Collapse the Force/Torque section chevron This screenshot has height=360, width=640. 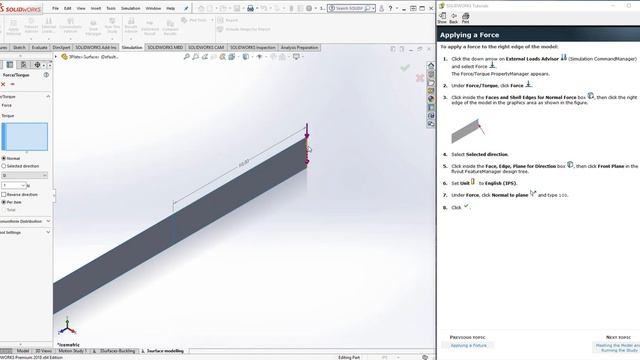[x=48, y=97]
